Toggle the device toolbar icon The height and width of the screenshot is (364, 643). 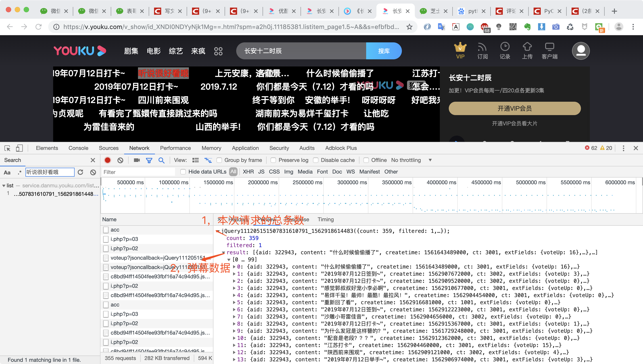[x=19, y=148]
